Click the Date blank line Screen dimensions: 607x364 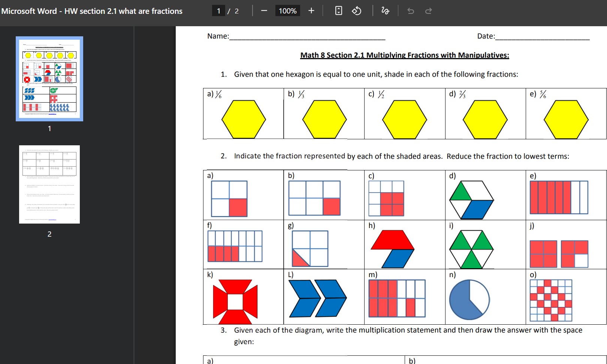click(x=542, y=36)
